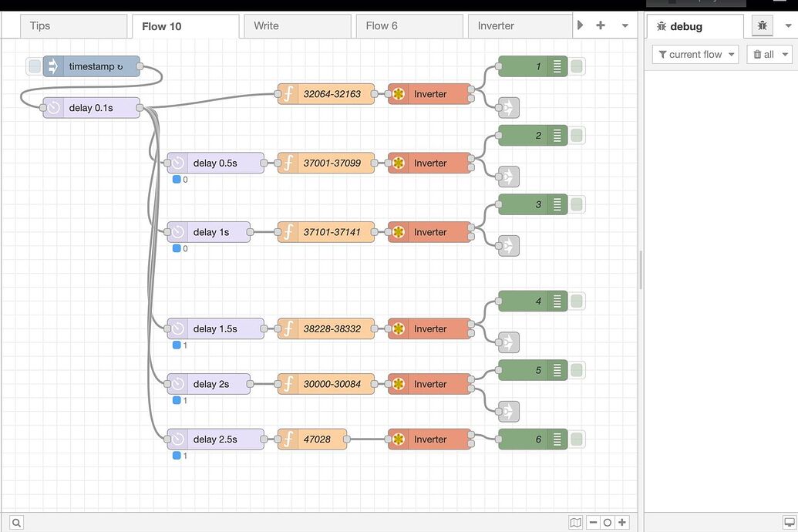Click the delay 0.1s clock icon
798x532 pixels.
click(x=53, y=108)
